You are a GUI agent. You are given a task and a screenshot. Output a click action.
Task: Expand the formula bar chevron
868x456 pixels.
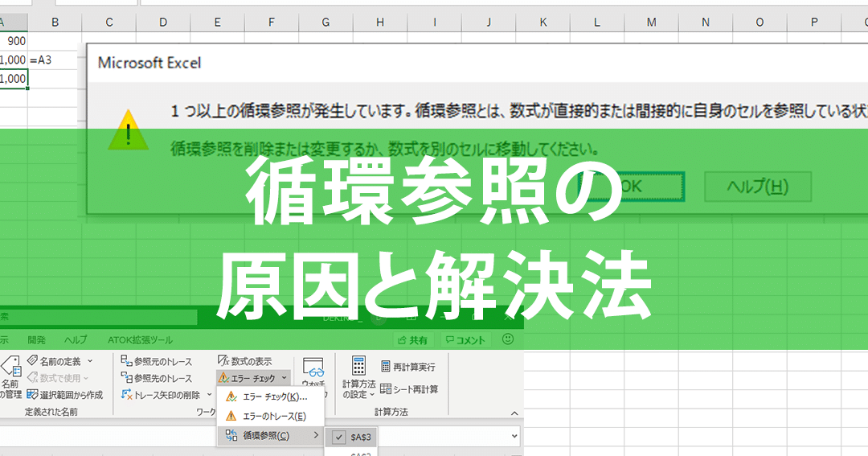[513, 436]
